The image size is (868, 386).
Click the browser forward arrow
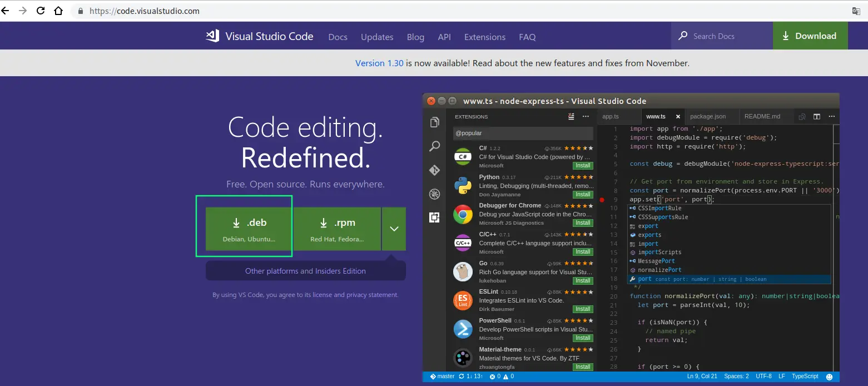[23, 11]
